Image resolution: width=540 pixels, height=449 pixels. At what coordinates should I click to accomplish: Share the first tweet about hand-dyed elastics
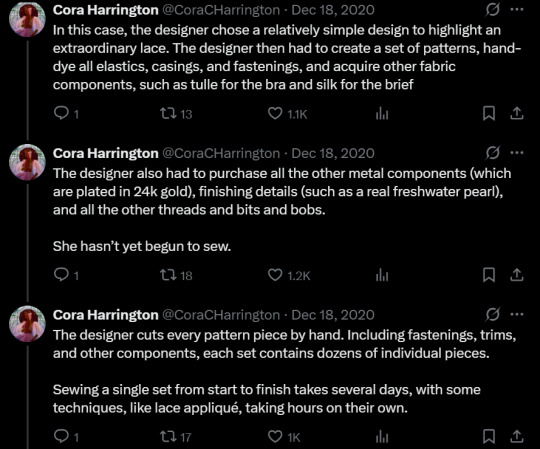coord(517,113)
